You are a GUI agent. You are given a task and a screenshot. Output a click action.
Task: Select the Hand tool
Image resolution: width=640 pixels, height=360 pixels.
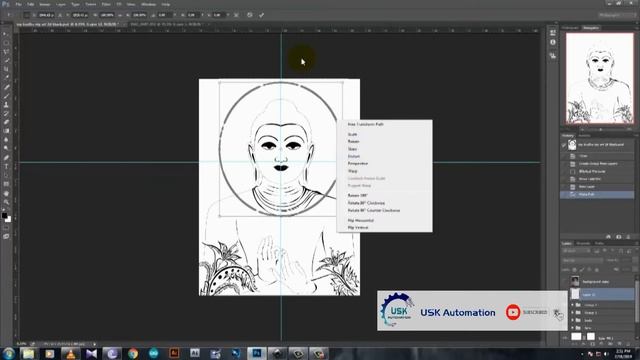(6, 193)
